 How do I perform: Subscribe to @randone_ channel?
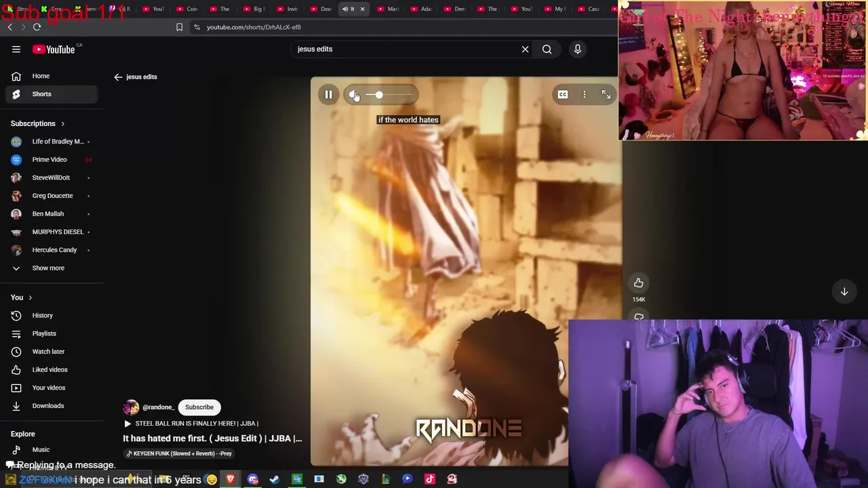coord(199,407)
